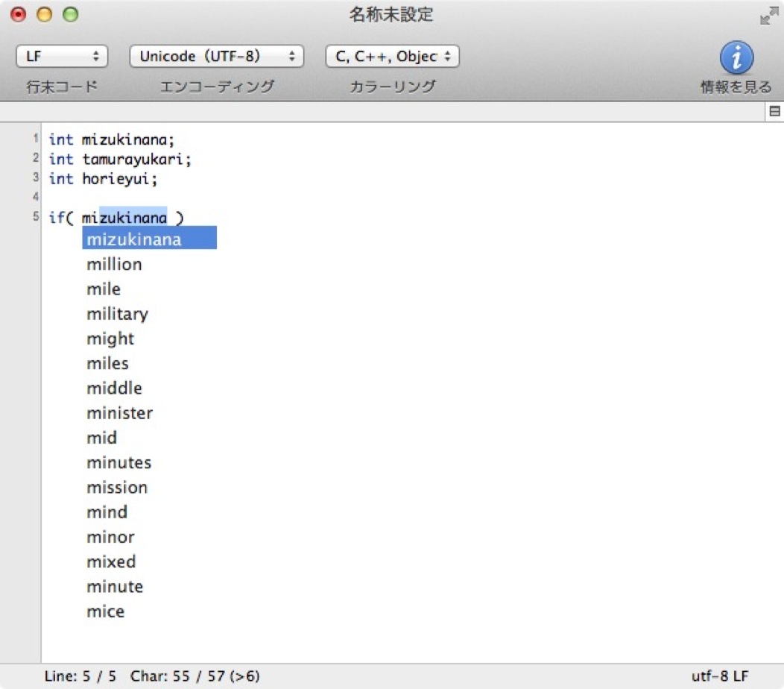The image size is (784, 689).
Task: Pick 'mid' in the completion list
Action: (102, 438)
